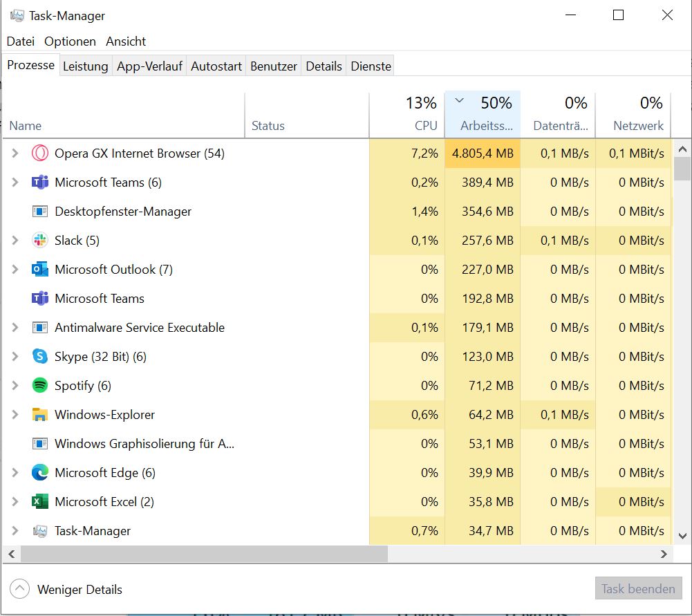Click the Microsoft Teams (6) icon
Screen dimensions: 692x616
pyautogui.click(x=39, y=183)
